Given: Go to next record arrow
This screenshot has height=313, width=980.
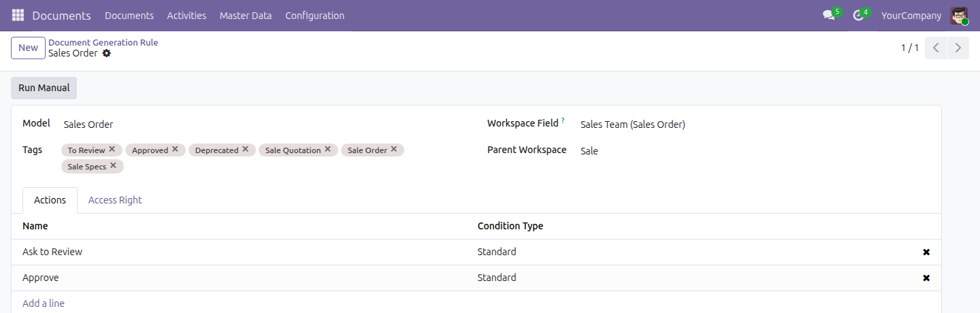Looking at the screenshot, I should [x=958, y=48].
